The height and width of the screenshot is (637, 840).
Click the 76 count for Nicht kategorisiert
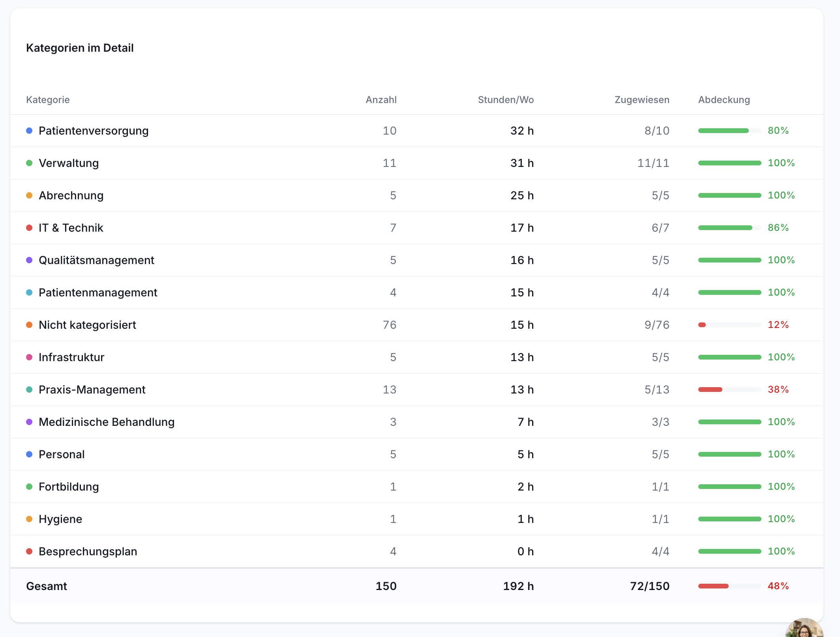tap(390, 325)
